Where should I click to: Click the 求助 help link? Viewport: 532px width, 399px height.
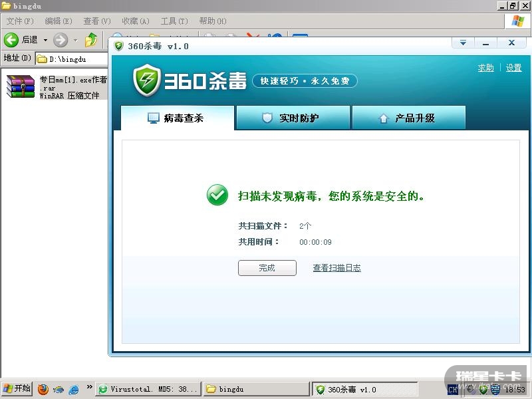coord(485,68)
